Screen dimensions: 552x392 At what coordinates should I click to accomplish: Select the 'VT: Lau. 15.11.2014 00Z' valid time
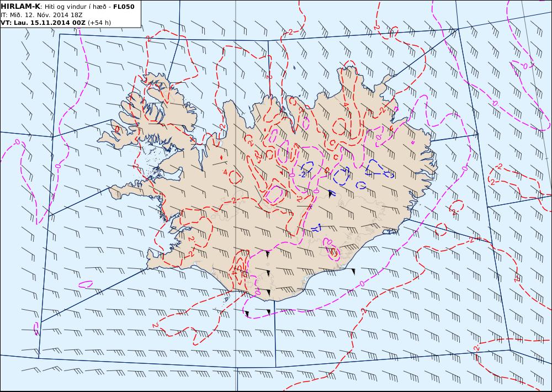tap(43, 23)
